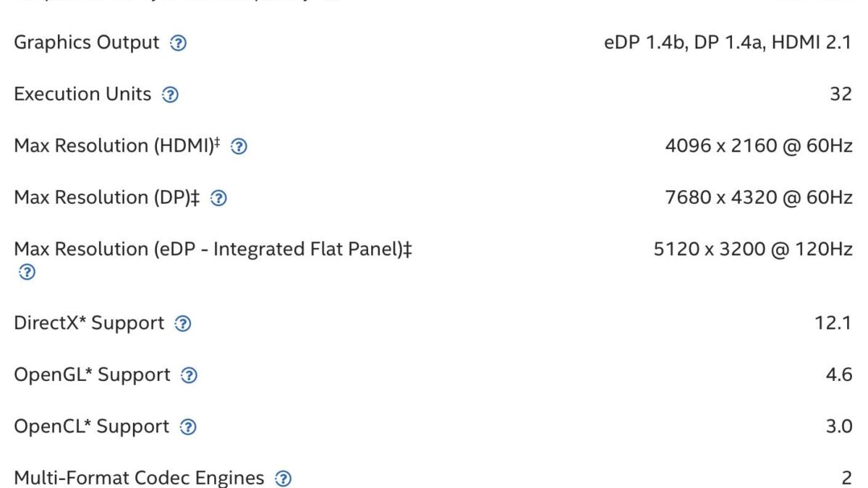Click help icon beside Multi-Format Codec Engines
Viewport: 868px width, 488px height.
click(x=285, y=479)
